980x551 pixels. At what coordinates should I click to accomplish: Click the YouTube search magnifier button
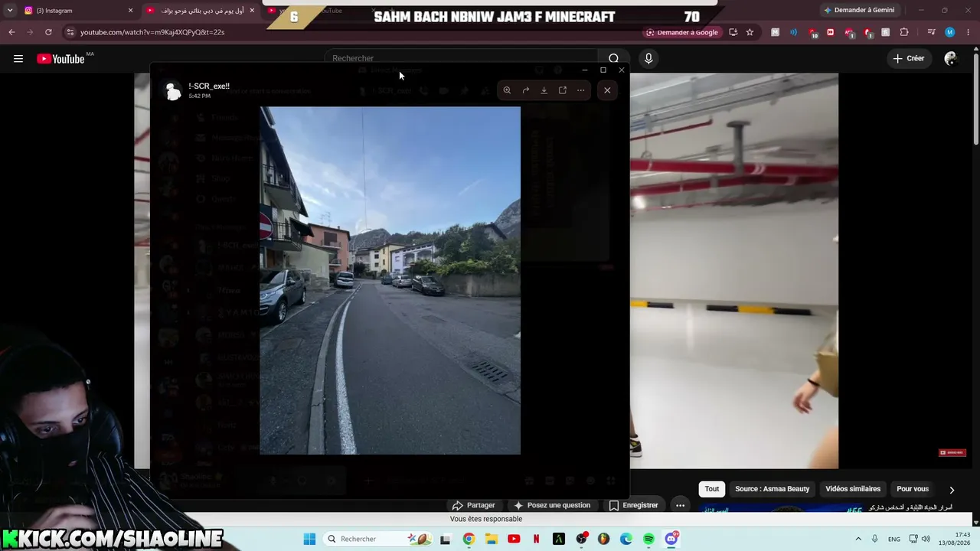tap(614, 59)
